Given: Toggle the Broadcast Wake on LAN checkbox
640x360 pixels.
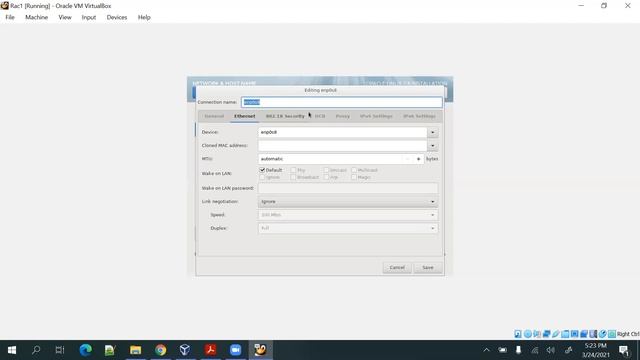Looking at the screenshot, I should 293,177.
